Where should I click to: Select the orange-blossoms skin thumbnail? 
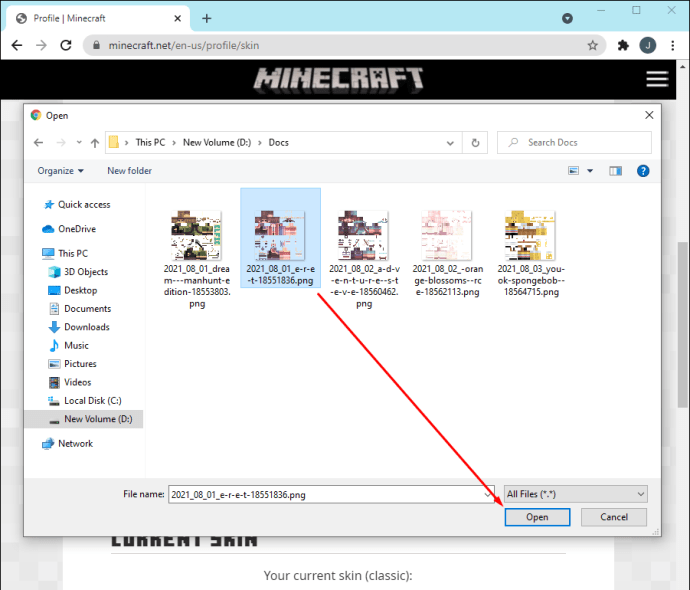point(447,235)
